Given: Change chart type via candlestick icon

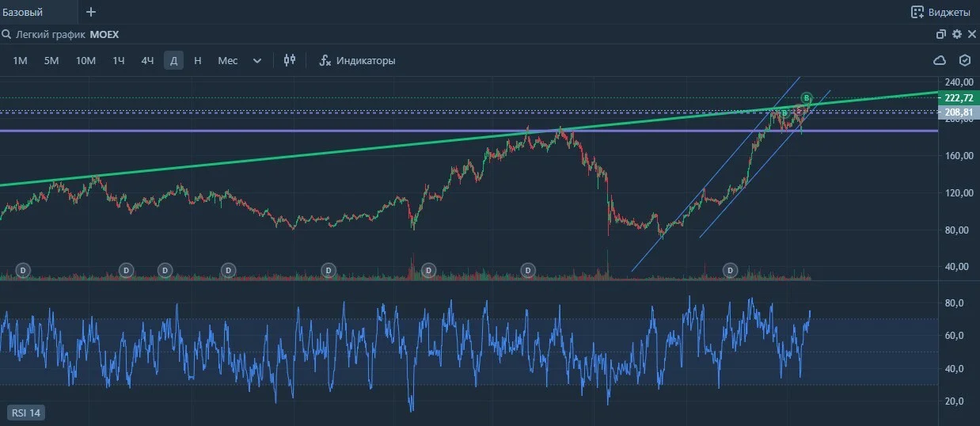Looking at the screenshot, I should click(x=289, y=60).
